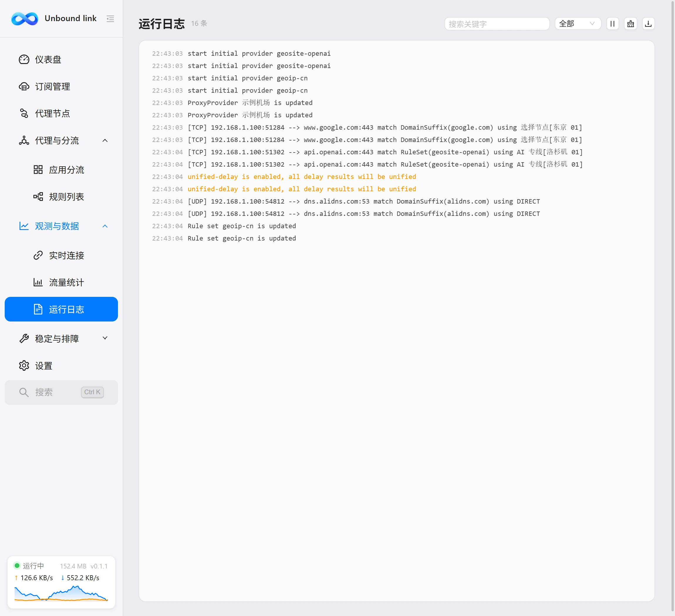This screenshot has width=675, height=616.
Task: Click the green 运行中 status dot
Action: 17,566
